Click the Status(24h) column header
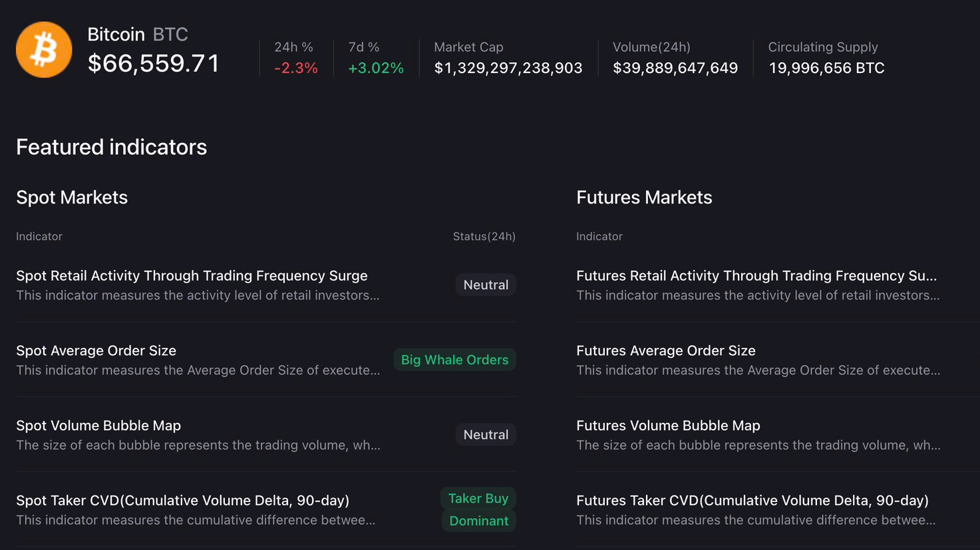The image size is (980, 550). click(x=484, y=237)
